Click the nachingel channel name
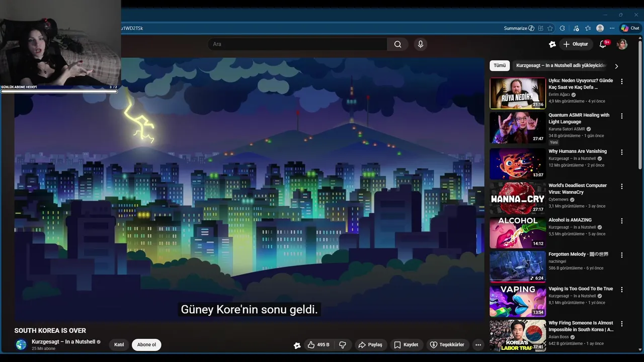This screenshot has width=644, height=362. click(557, 261)
